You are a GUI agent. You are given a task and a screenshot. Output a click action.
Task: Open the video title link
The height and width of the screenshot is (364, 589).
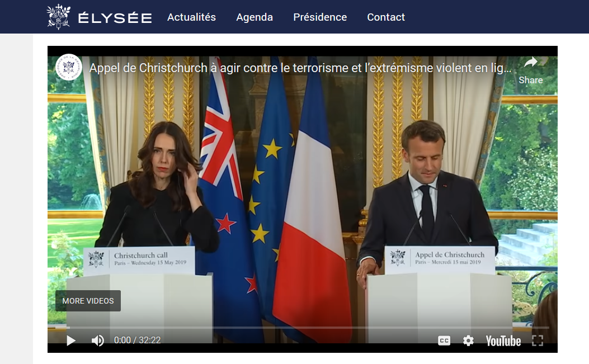(300, 68)
